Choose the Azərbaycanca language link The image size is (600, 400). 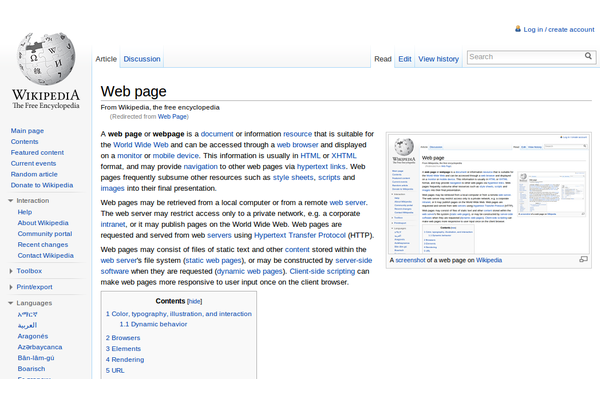(x=40, y=347)
